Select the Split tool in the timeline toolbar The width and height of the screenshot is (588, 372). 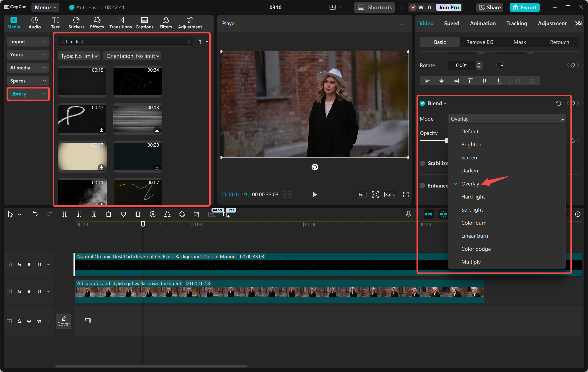[x=65, y=214]
